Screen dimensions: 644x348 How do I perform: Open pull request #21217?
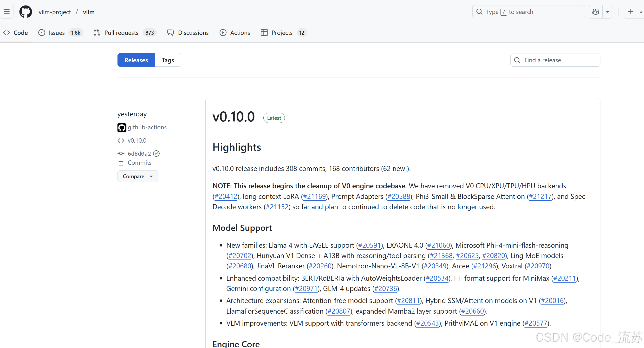pyautogui.click(x=540, y=197)
